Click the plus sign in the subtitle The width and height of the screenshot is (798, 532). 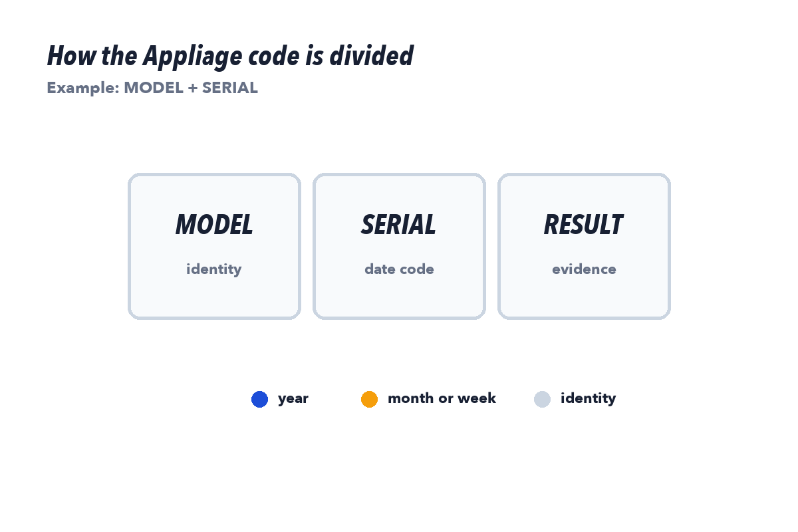[x=192, y=88]
